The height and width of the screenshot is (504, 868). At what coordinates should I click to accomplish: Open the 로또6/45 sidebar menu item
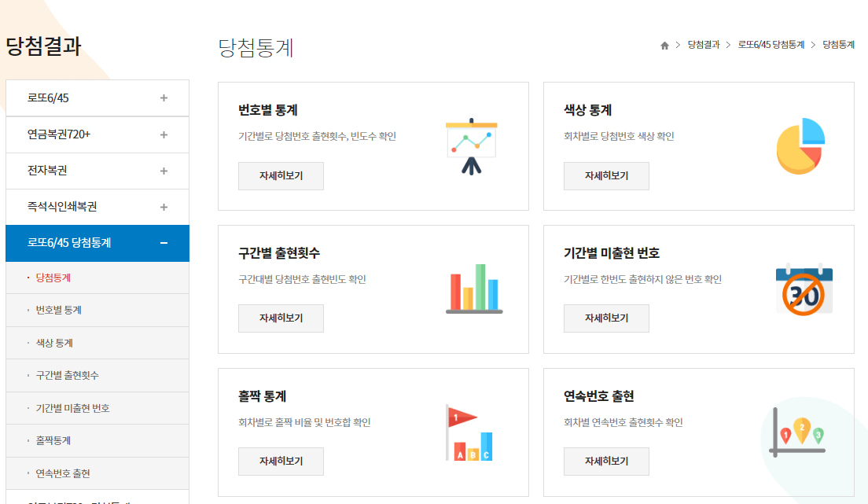pyautogui.click(x=97, y=98)
